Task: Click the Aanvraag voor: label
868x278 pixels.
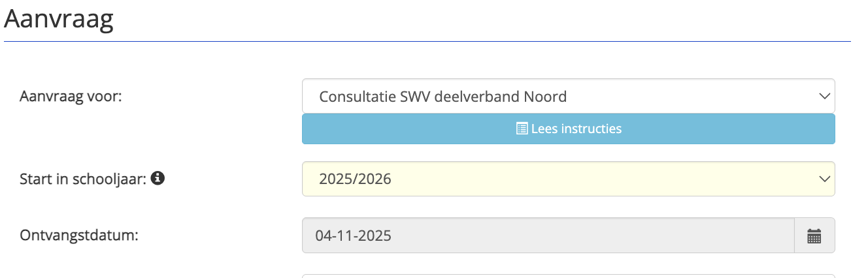Action: click(x=71, y=97)
